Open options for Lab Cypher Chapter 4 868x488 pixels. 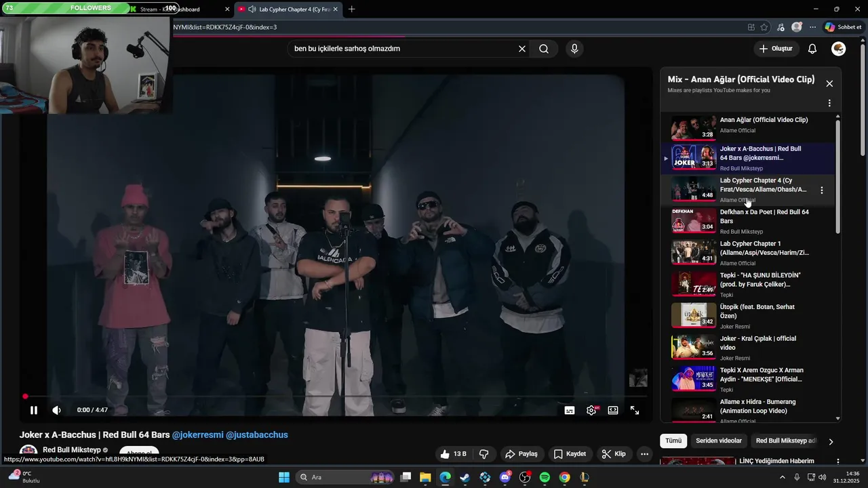coord(822,190)
